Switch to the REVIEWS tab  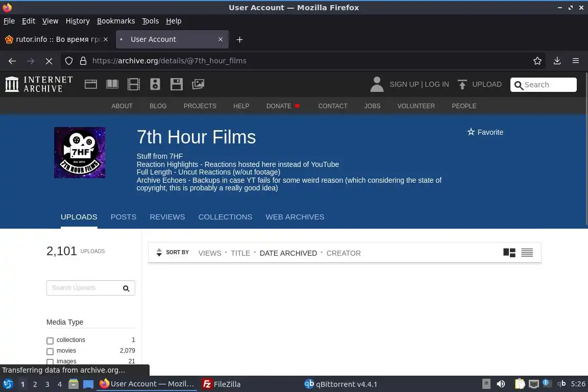[167, 217]
